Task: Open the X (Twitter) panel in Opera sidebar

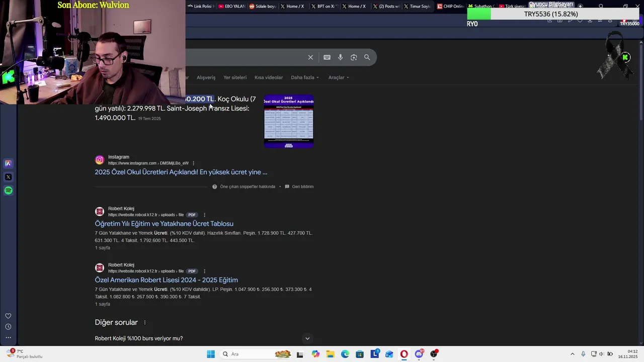Action: 8,177
